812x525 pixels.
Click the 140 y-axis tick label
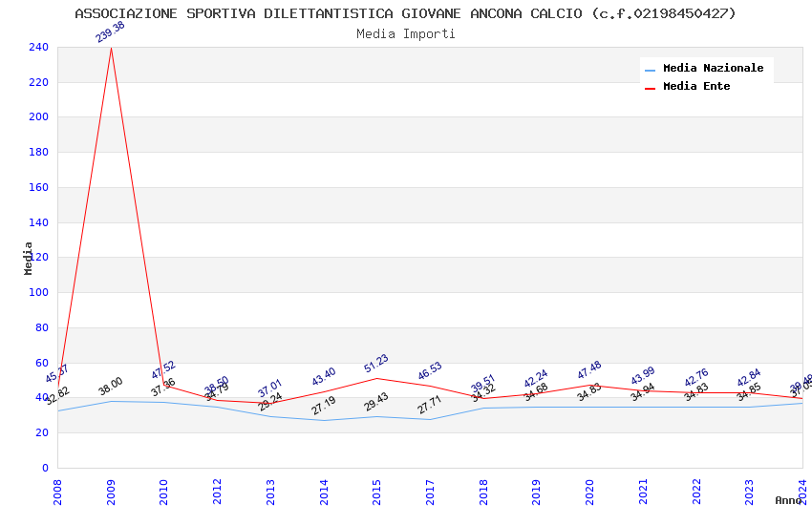(x=39, y=222)
